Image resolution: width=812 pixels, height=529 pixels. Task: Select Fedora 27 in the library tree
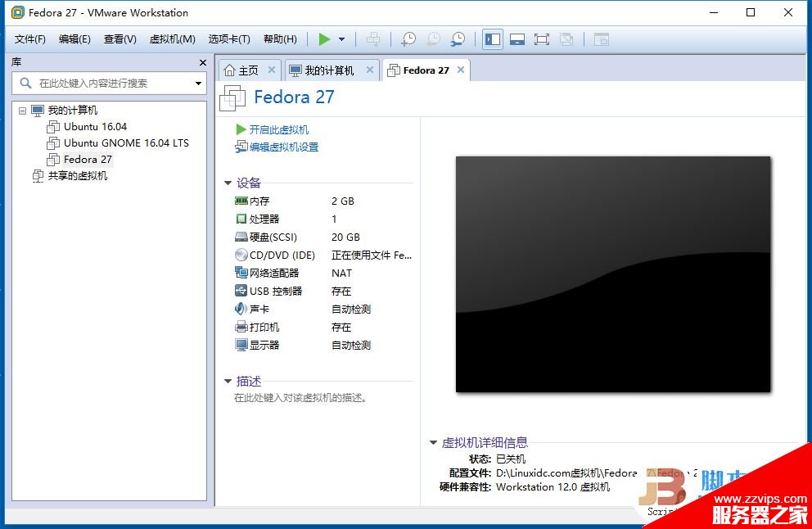[88, 160]
